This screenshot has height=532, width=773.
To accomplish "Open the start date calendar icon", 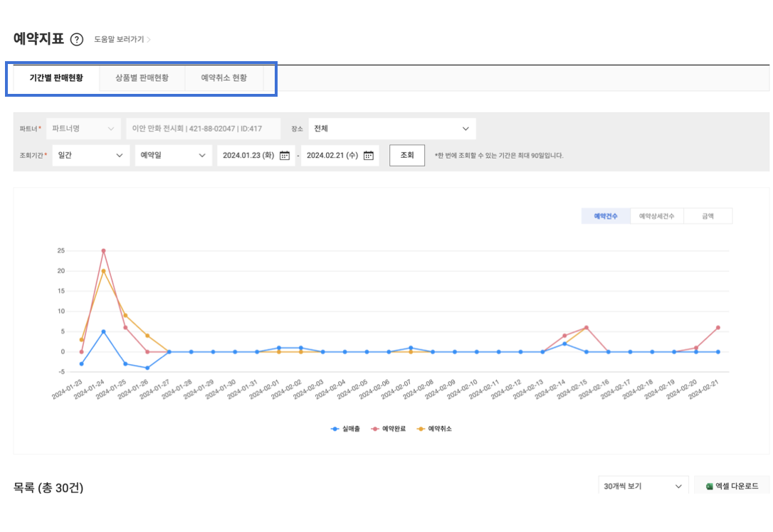I will click(285, 156).
